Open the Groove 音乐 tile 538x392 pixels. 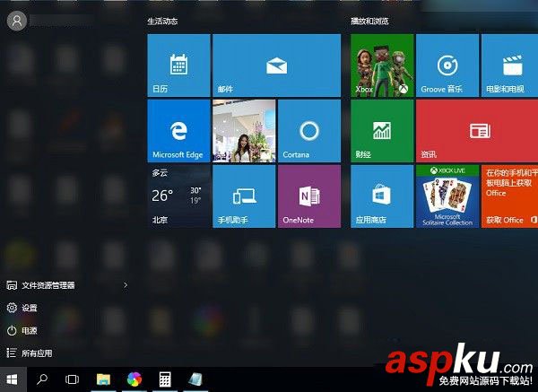pyautogui.click(x=447, y=65)
